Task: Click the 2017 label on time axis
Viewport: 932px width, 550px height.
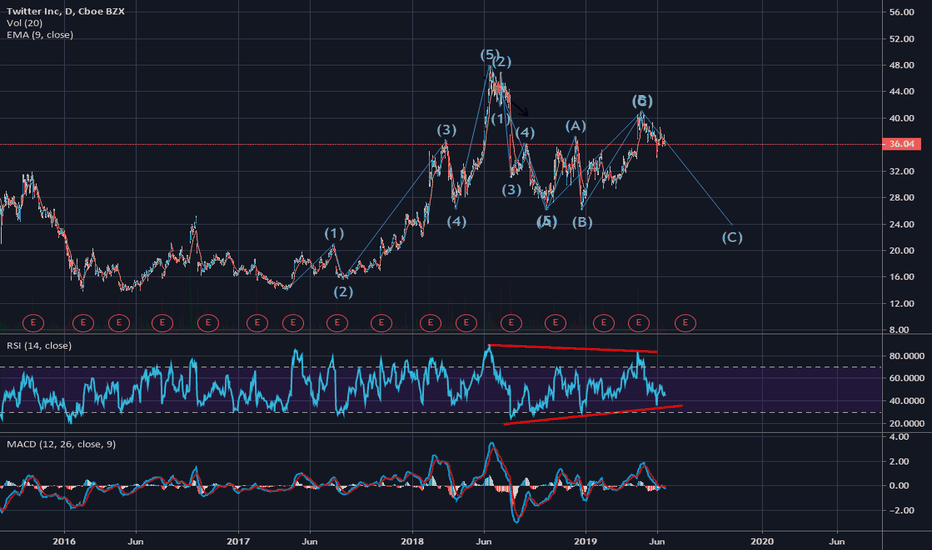Action: (238, 541)
